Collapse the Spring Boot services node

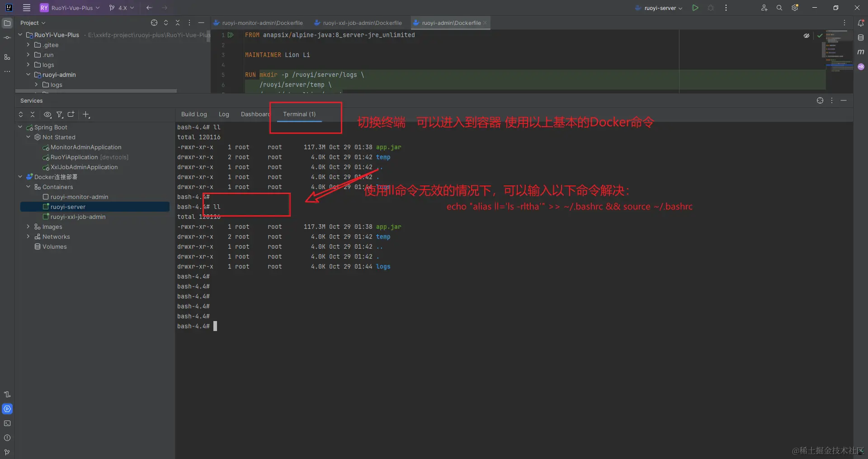20,127
